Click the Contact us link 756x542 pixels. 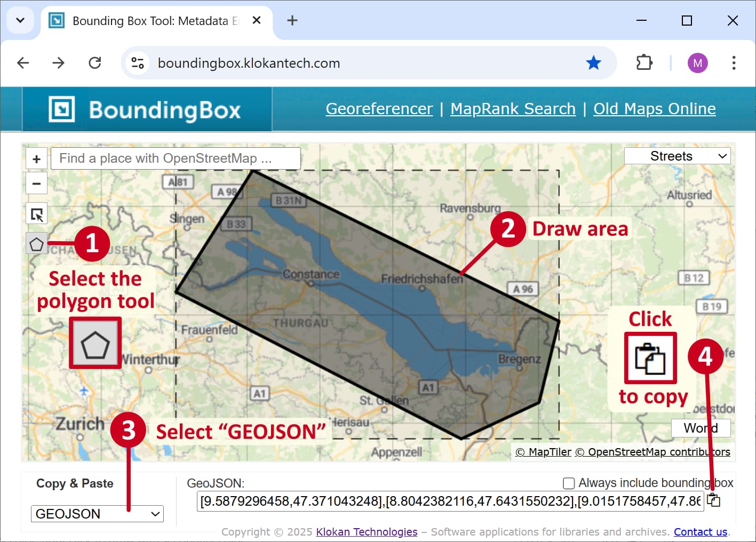point(701,532)
